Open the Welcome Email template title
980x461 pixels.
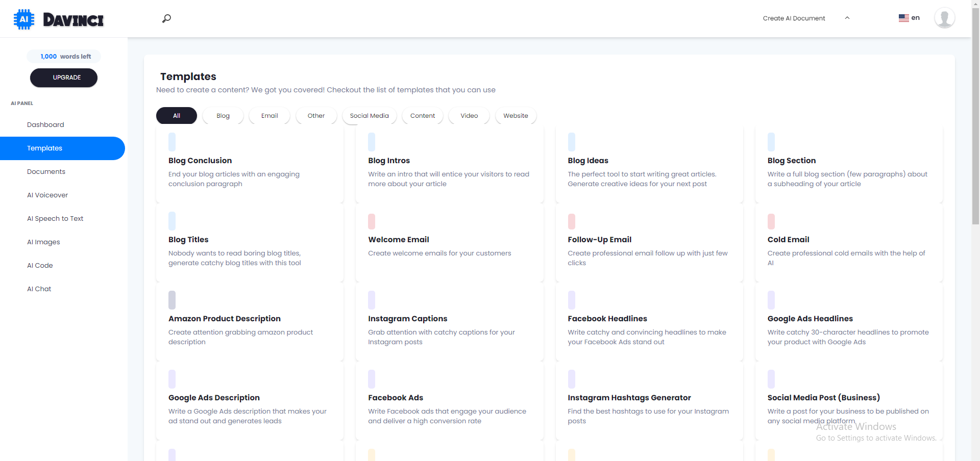(x=399, y=240)
